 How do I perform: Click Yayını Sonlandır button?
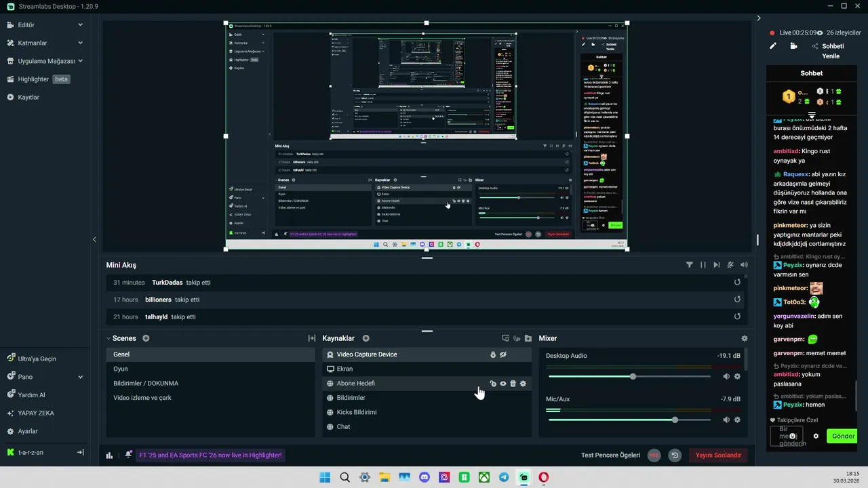[x=718, y=455]
